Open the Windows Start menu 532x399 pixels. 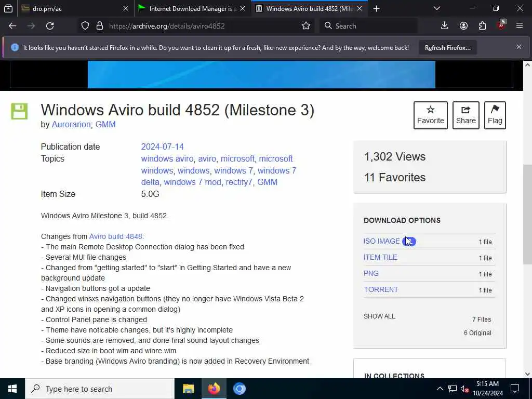point(12,389)
